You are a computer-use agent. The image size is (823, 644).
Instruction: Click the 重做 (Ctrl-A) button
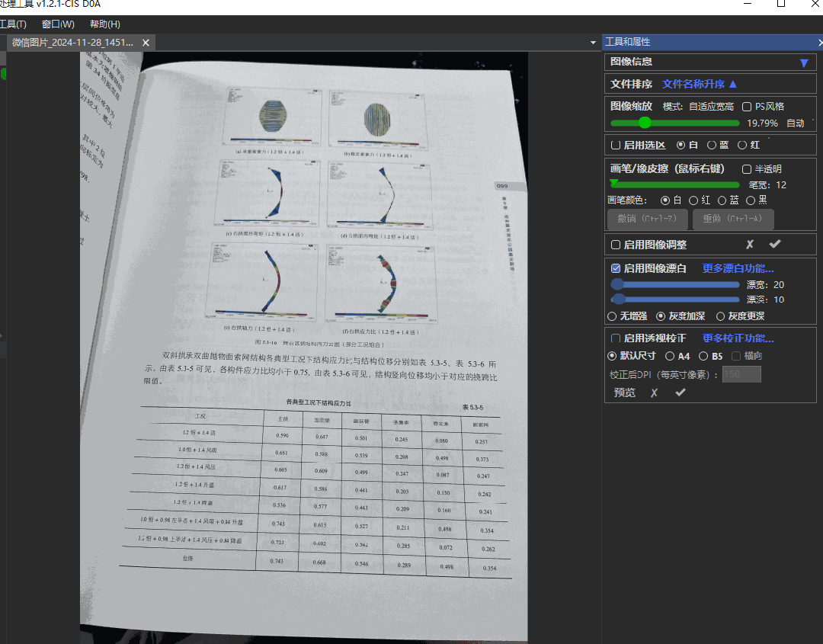tap(733, 219)
